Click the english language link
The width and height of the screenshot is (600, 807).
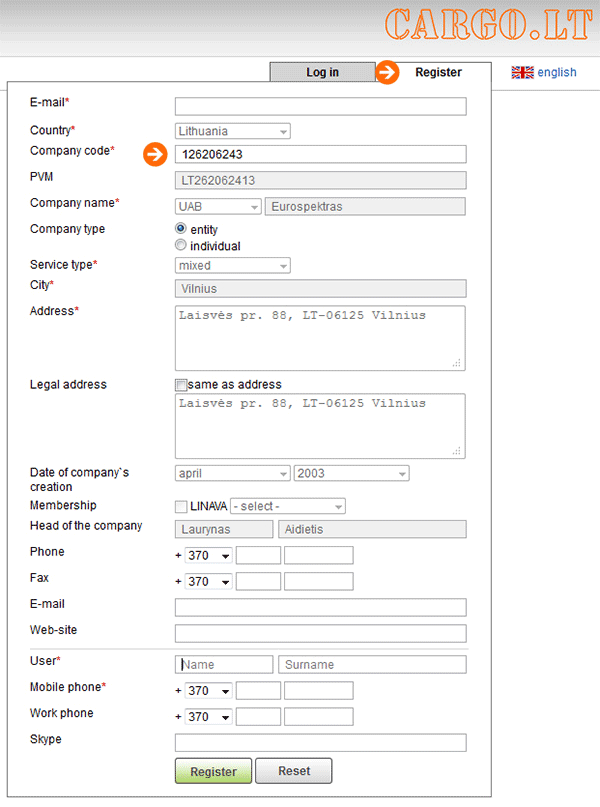click(557, 72)
